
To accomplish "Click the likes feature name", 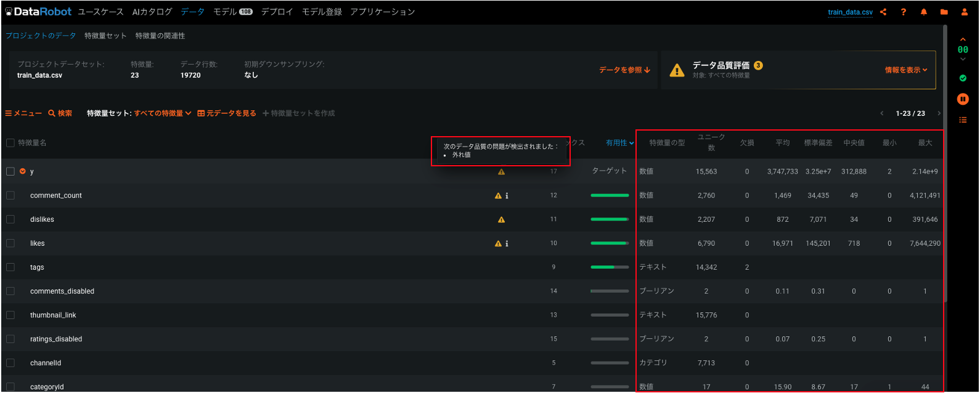I will click(38, 243).
